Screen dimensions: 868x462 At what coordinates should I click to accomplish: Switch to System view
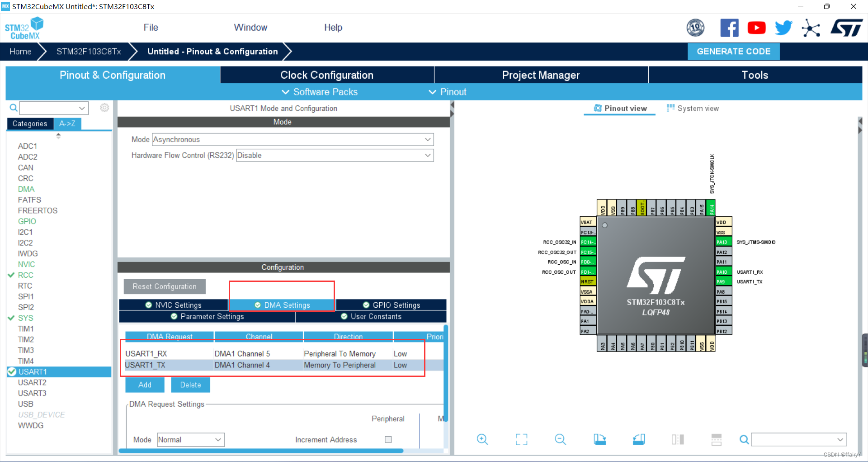tap(693, 108)
